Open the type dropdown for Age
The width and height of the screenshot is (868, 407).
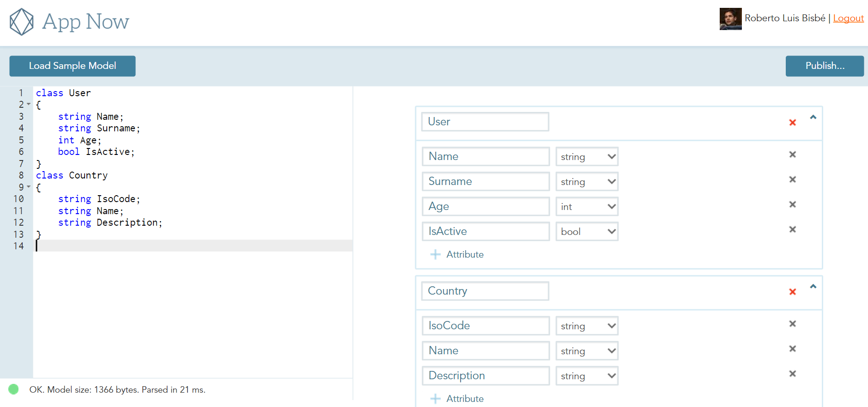(587, 207)
